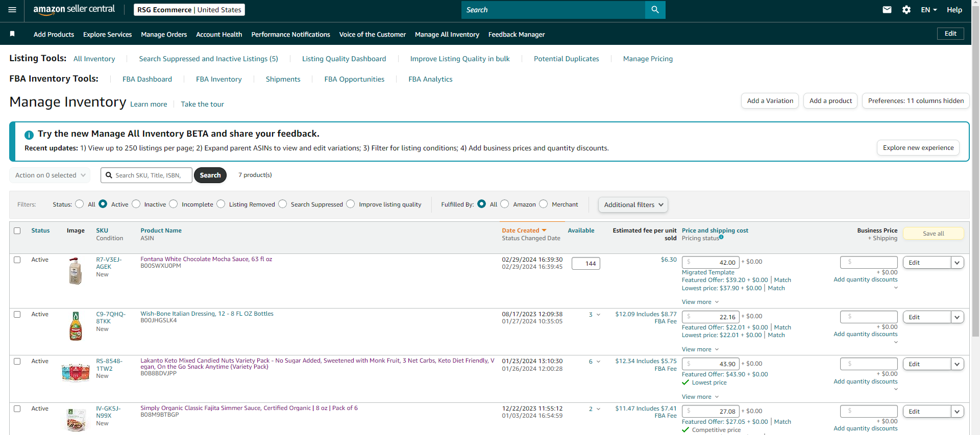Image resolution: width=980 pixels, height=435 pixels.
Task: Click the top-right Edit navigation button
Action: click(x=950, y=34)
